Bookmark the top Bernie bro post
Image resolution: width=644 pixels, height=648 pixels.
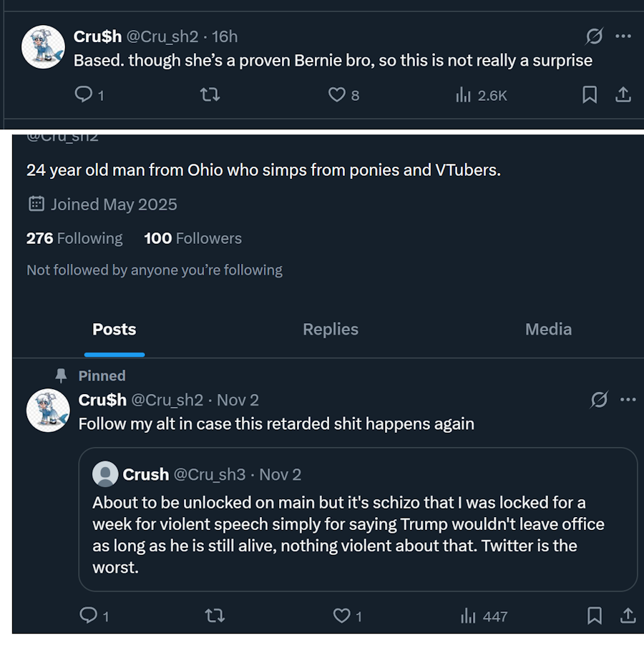(x=590, y=94)
